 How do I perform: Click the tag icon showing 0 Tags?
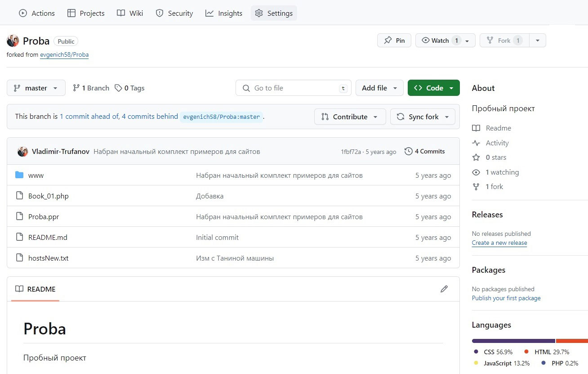click(x=118, y=88)
